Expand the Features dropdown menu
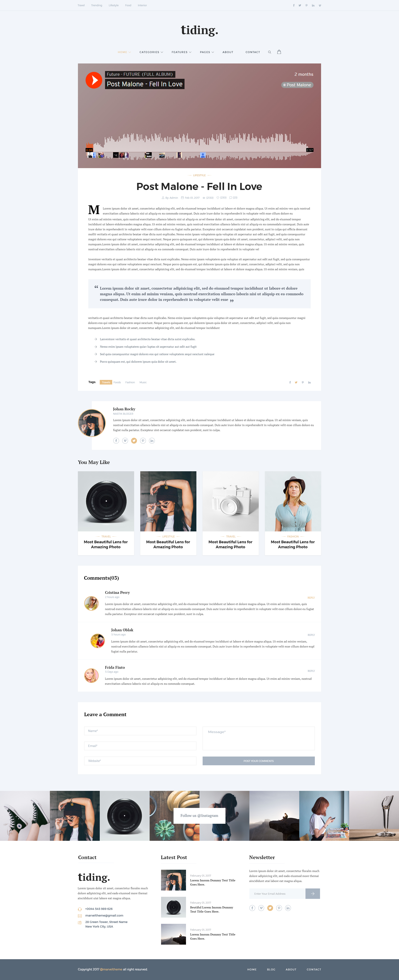This screenshot has height=980, width=399. click(x=181, y=52)
